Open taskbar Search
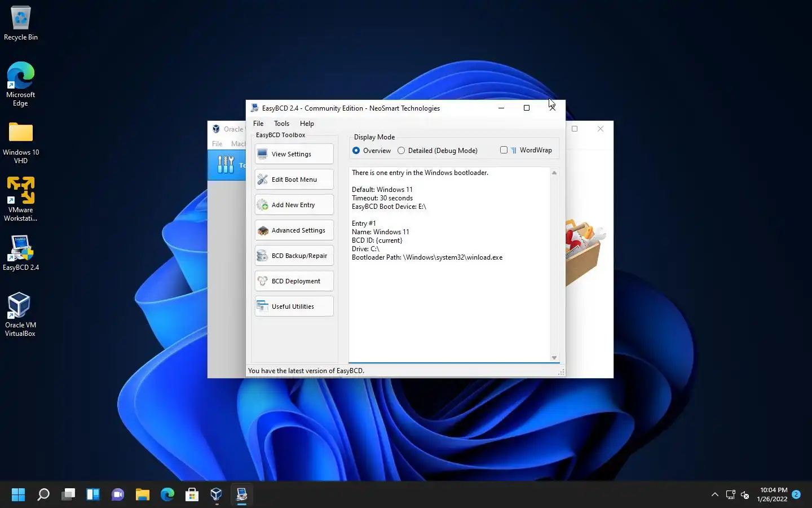Image resolution: width=812 pixels, height=508 pixels. (x=43, y=495)
